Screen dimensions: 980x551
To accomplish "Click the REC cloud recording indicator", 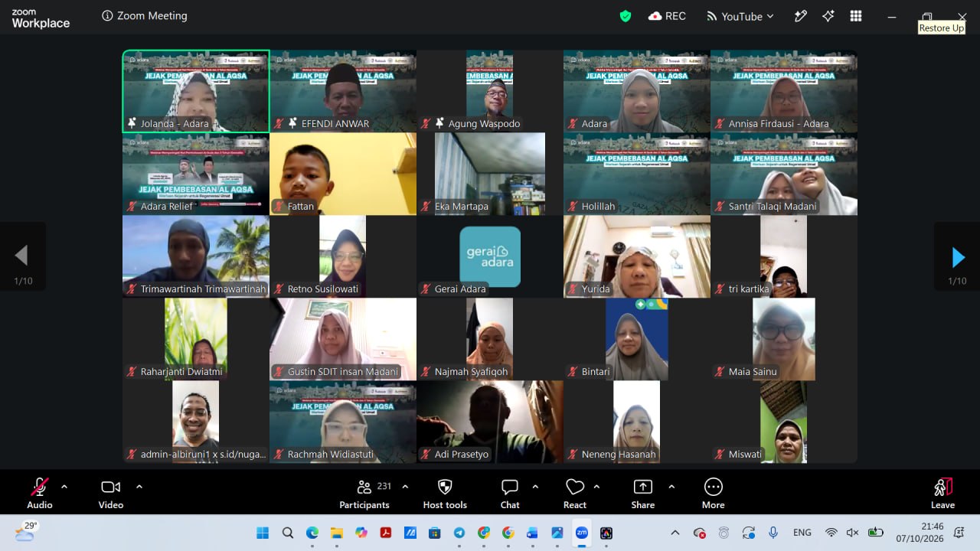I will tap(667, 16).
